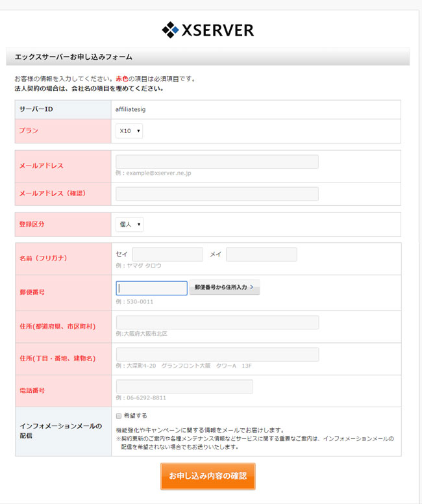Select the メイ furigana name field

(261, 255)
